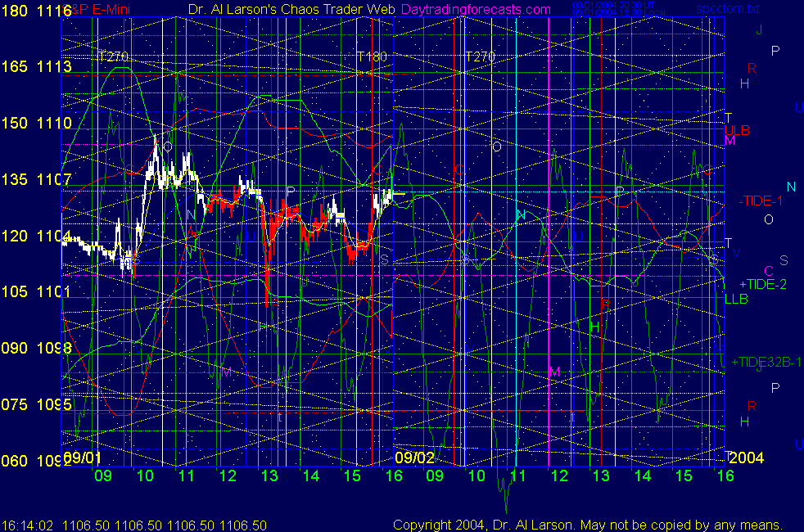This screenshot has width=804, height=532.
Task: Click the "105 1101" price axis label
Action: click(x=36, y=291)
